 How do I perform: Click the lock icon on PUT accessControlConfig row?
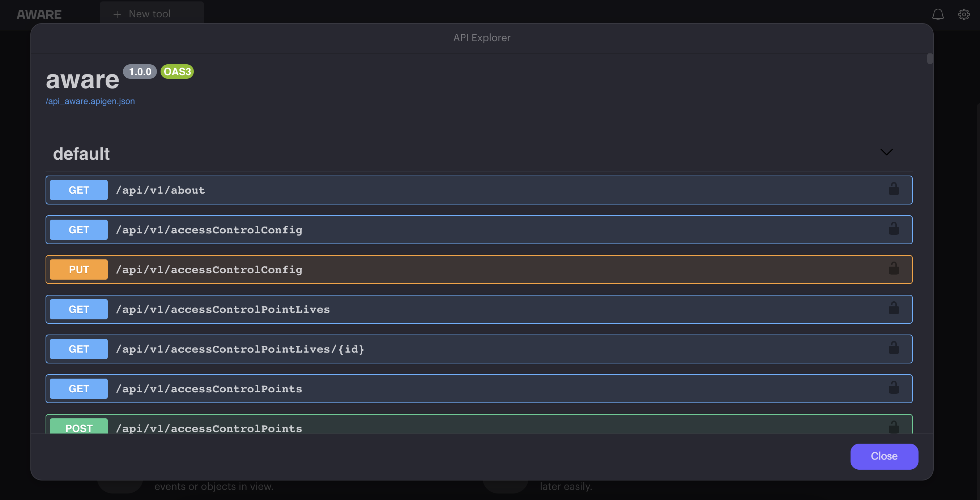pos(894,269)
